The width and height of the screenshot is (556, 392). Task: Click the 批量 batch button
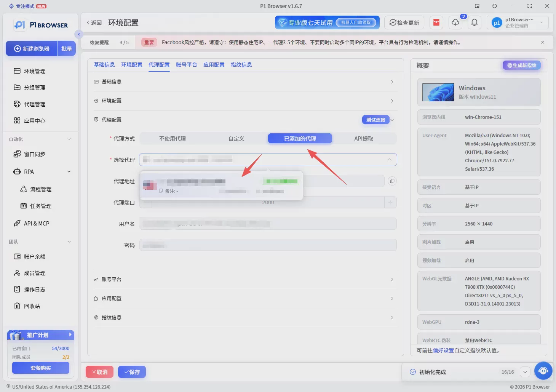coord(67,48)
